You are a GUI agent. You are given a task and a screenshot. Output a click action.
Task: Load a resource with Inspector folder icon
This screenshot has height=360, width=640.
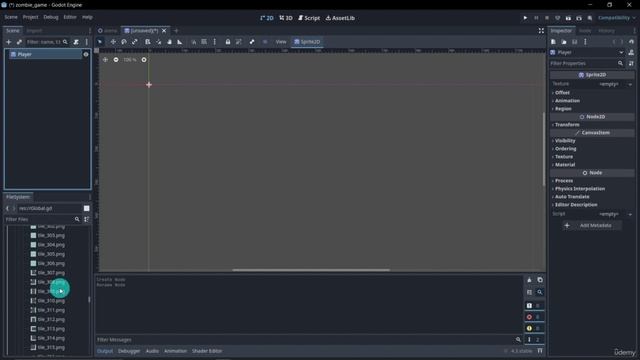[x=564, y=42]
